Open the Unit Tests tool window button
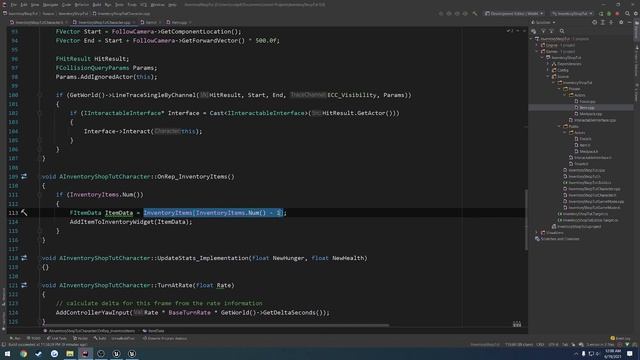640x360 pixels. [57, 338]
